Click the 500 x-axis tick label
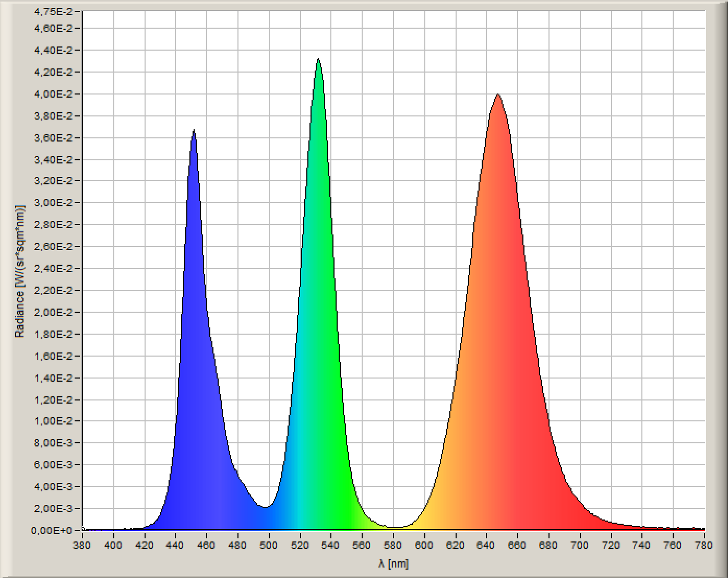Viewport: 728px width, 578px height. (269, 546)
